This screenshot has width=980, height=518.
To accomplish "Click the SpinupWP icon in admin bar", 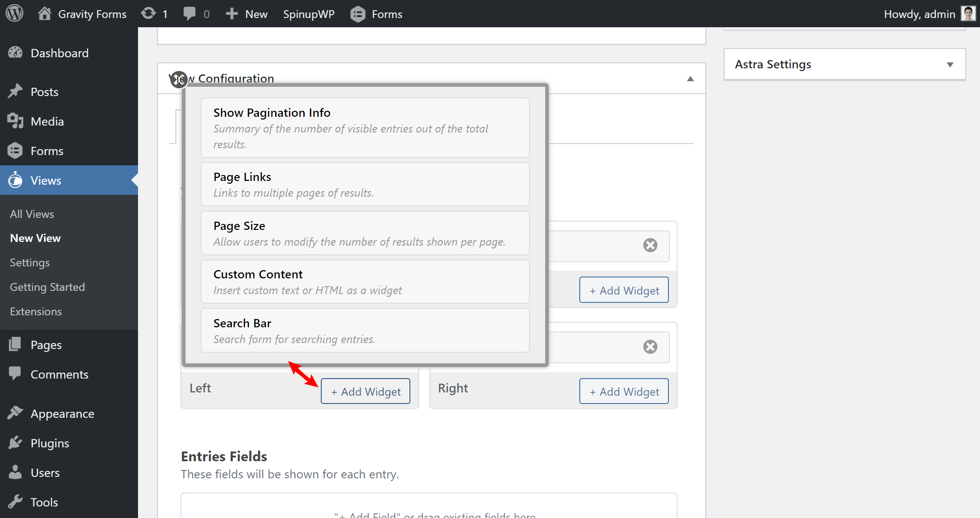I will (309, 12).
